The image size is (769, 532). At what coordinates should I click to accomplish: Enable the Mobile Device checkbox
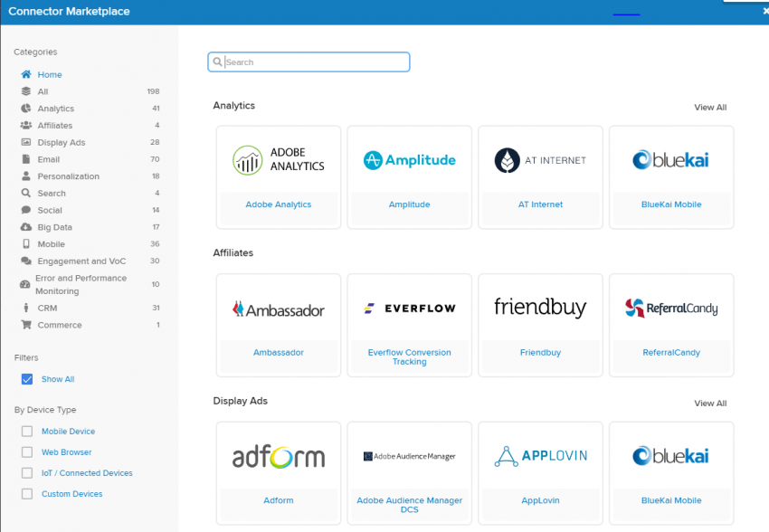(x=27, y=432)
